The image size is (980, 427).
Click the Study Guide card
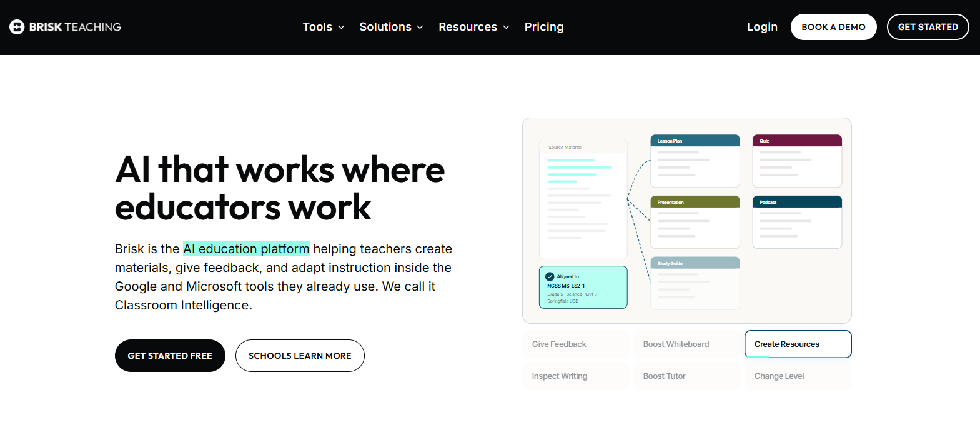pos(695,283)
